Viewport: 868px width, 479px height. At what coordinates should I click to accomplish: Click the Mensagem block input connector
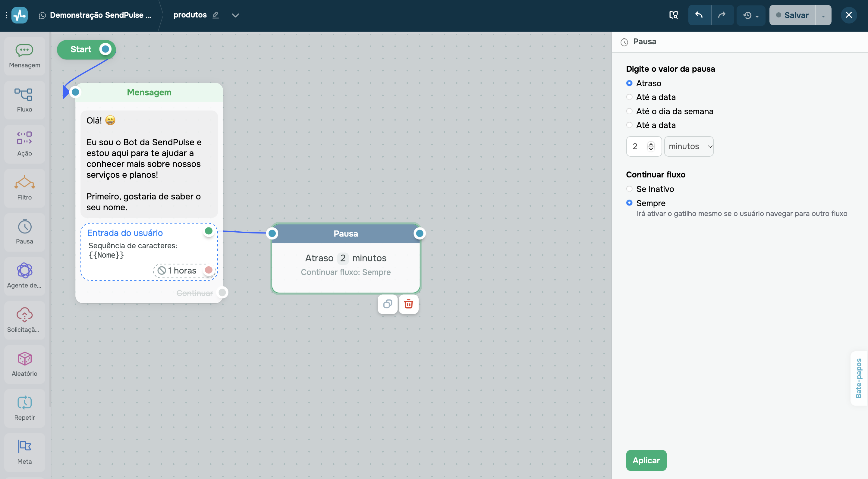[x=75, y=92]
